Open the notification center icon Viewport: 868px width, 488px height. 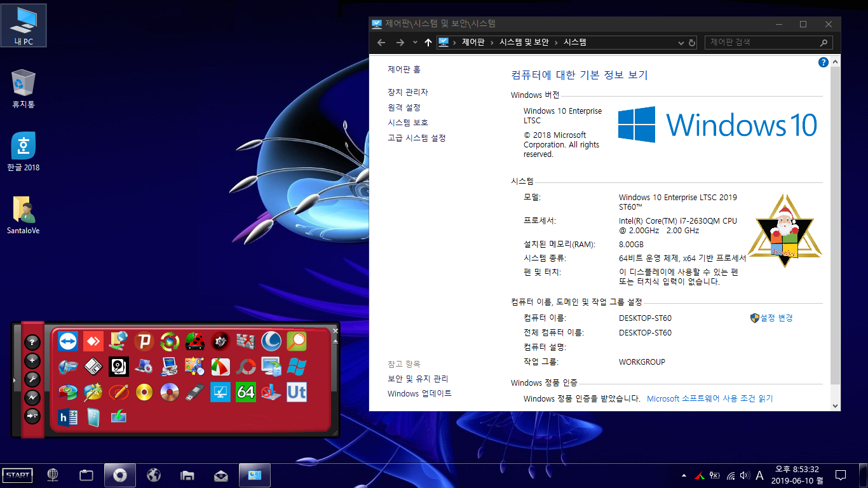(840, 475)
